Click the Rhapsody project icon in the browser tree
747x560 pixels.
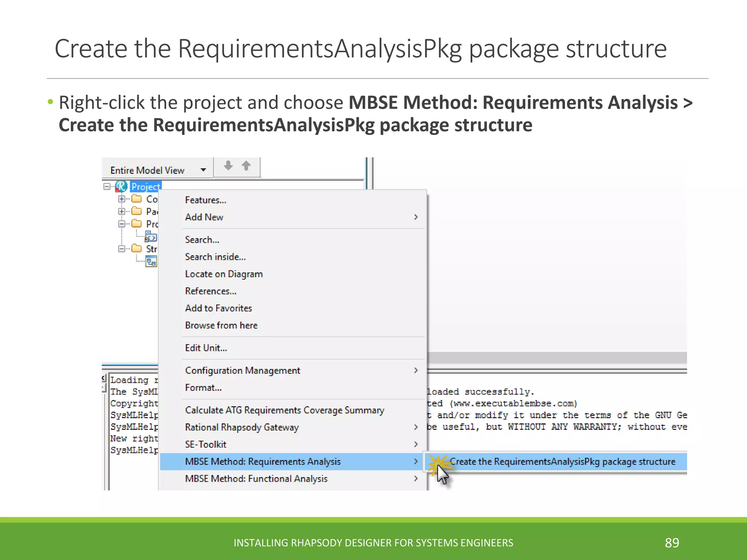121,186
